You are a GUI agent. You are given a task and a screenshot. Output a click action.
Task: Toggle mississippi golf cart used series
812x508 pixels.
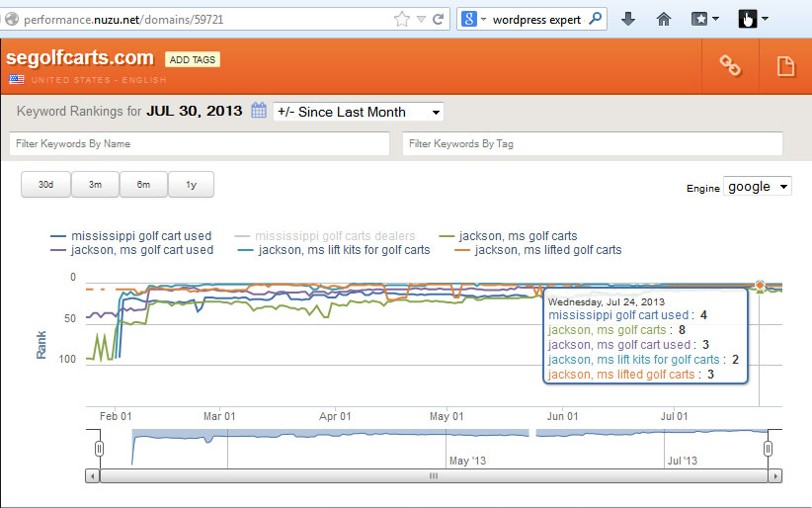click(x=131, y=236)
